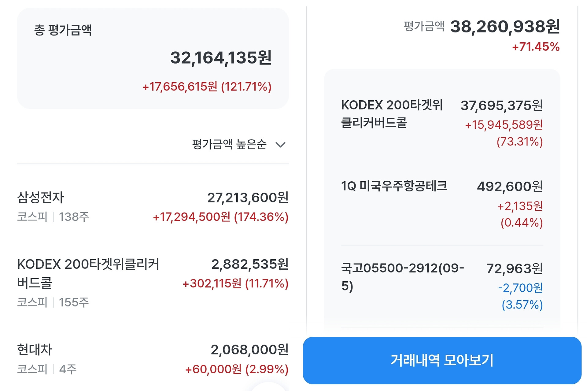Select the 현대차 stock name
The width and height of the screenshot is (587, 392).
click(x=35, y=349)
